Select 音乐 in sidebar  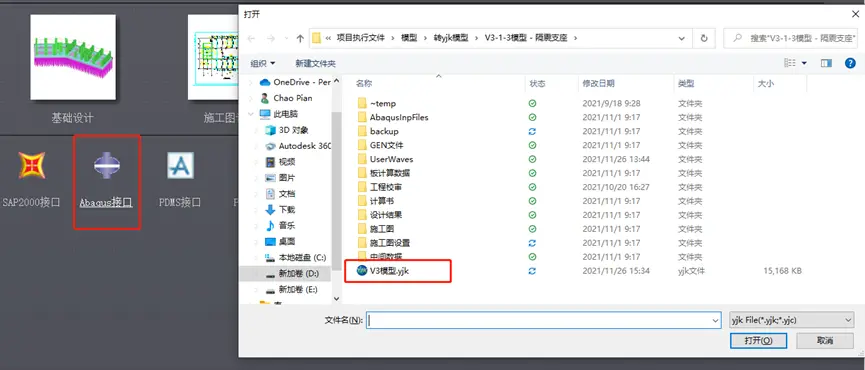pos(280,226)
